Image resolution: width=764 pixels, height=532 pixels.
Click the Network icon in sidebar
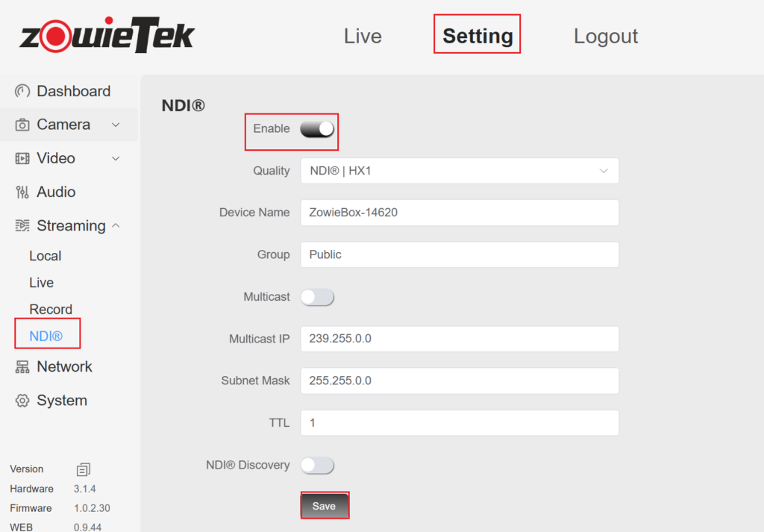point(22,366)
